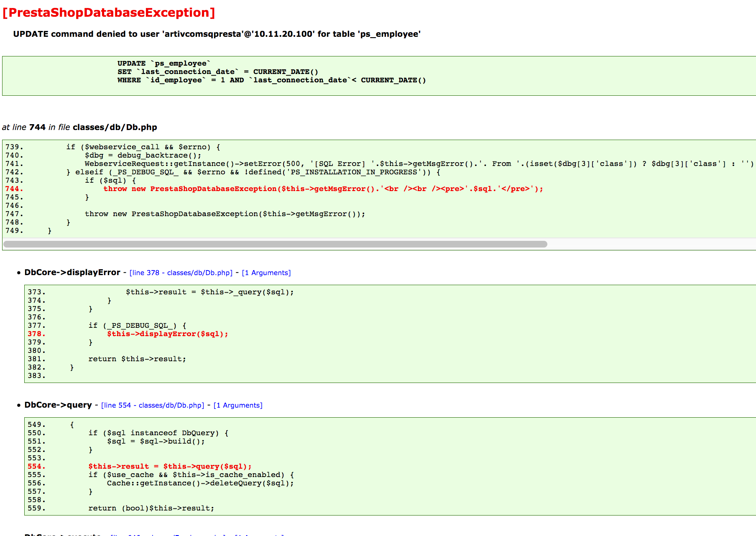Open the line 378 classes/db/Db.php link
Image resolution: width=756 pixels, height=536 pixels.
coord(181,273)
